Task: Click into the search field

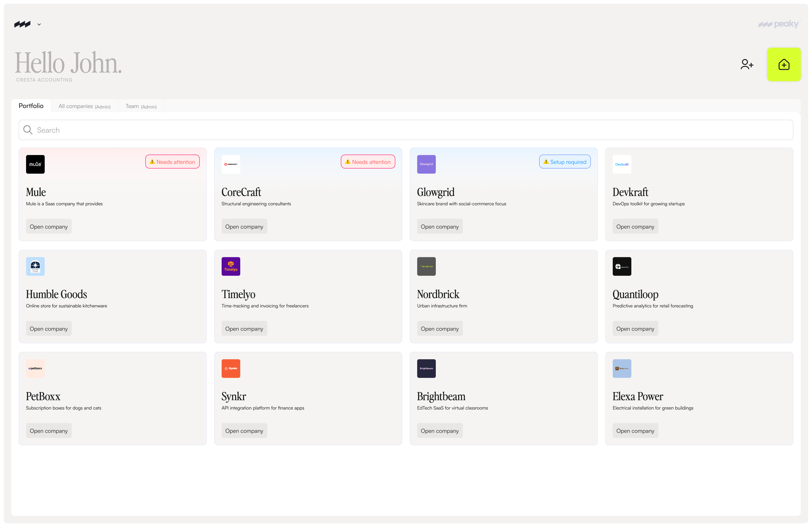Action: [205, 130]
